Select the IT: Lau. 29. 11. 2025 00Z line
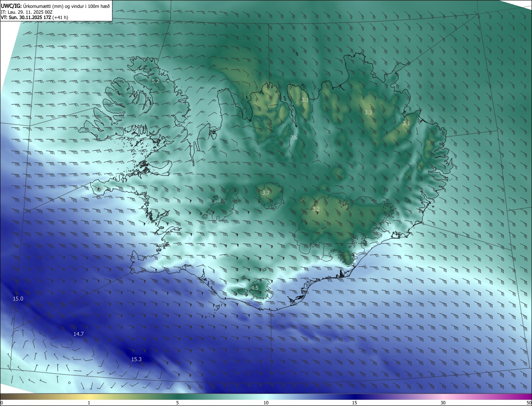Screen dimensions: 532x406 coord(27,12)
